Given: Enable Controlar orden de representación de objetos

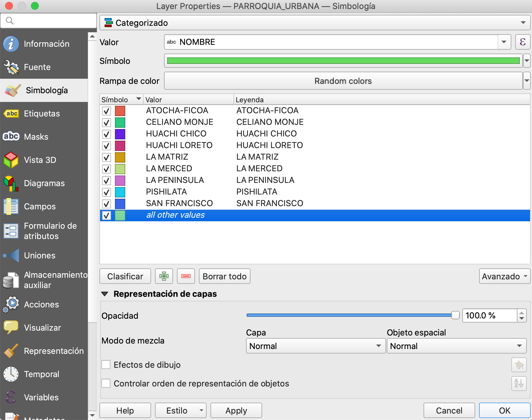Looking at the screenshot, I should (106, 384).
